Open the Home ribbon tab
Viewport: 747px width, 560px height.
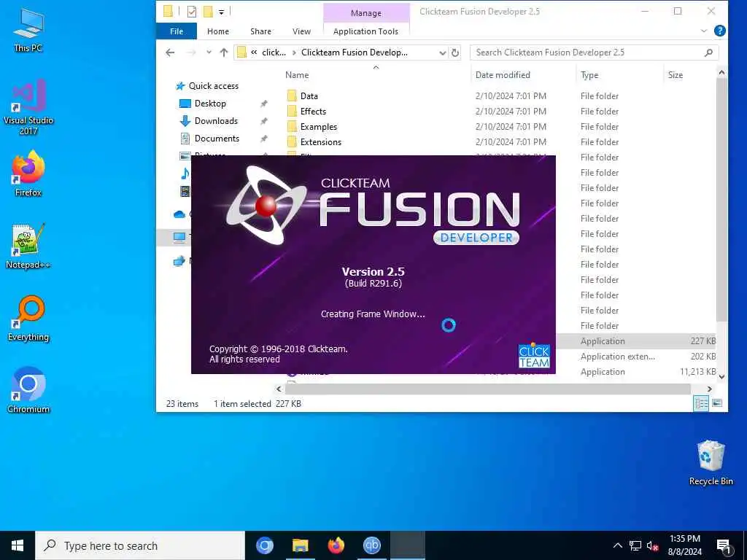click(x=218, y=31)
